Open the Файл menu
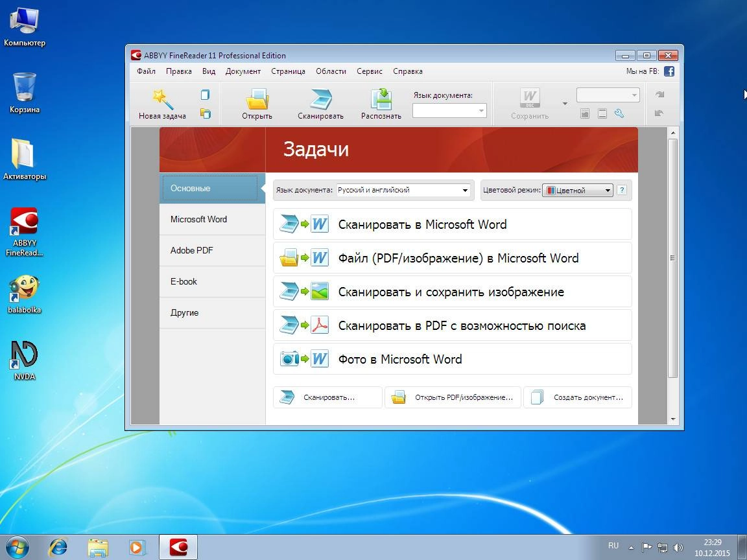The width and height of the screenshot is (747, 560). tap(147, 71)
